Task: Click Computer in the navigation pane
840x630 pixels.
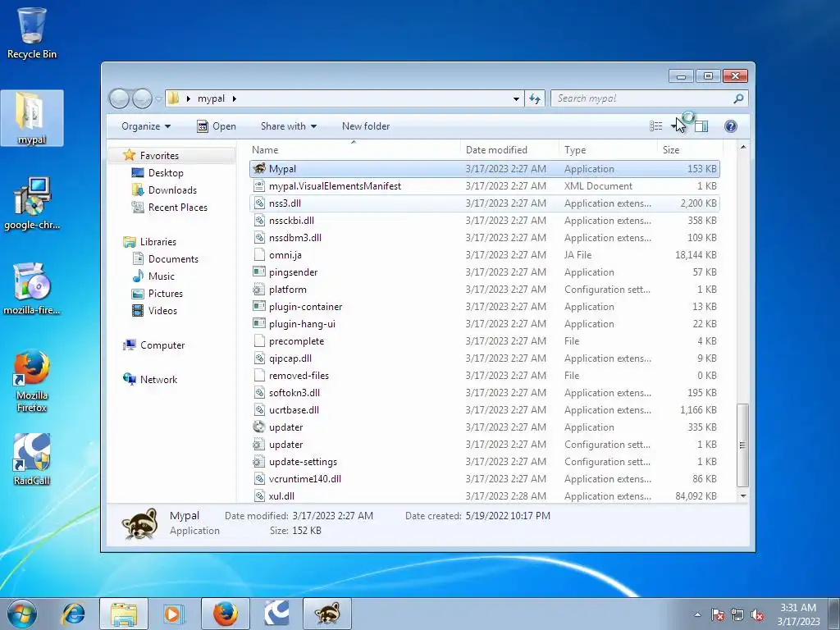Action: pyautogui.click(x=162, y=345)
